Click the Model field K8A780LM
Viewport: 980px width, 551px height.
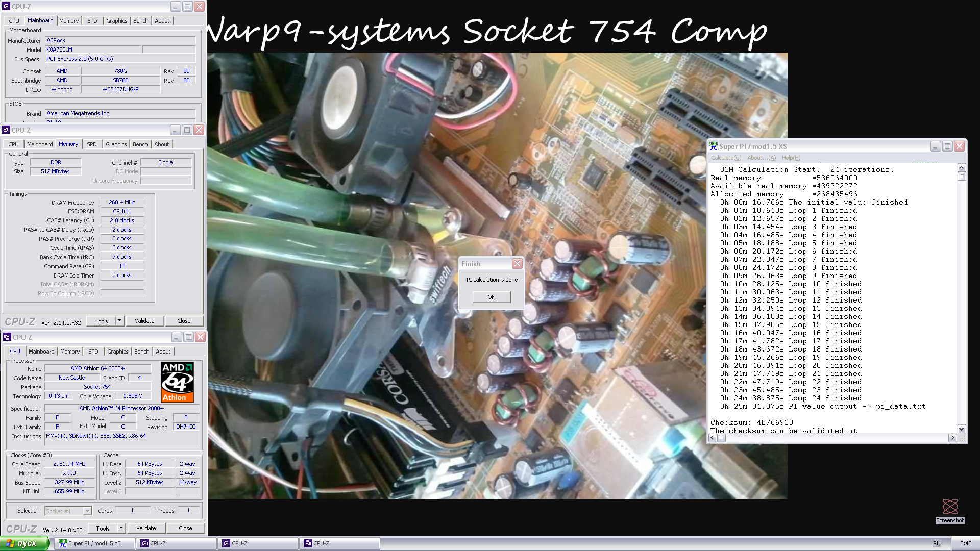(93, 49)
